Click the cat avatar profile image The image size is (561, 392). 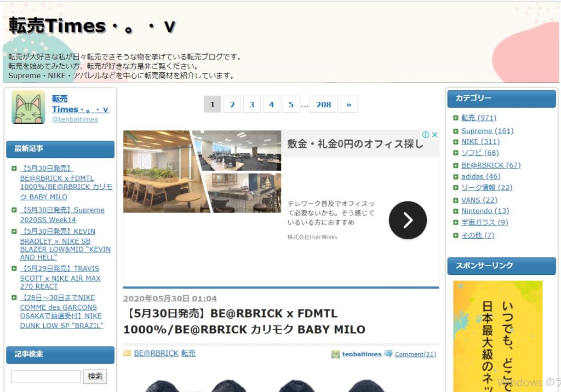(x=28, y=107)
